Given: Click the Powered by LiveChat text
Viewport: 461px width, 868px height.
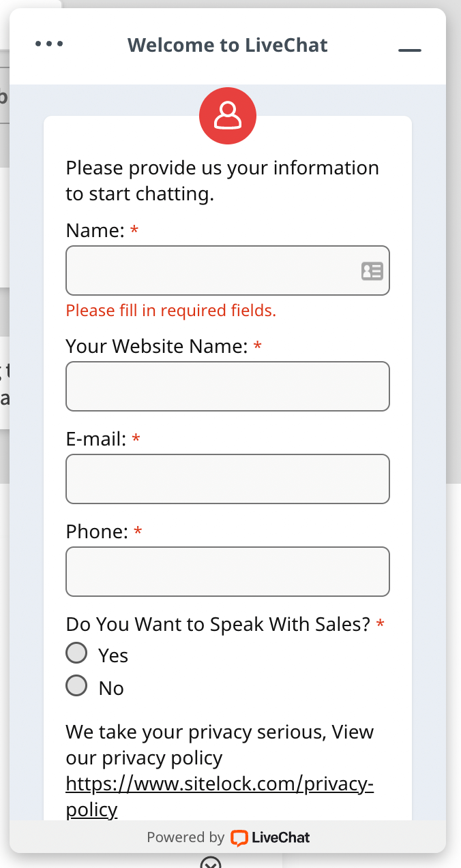Looking at the screenshot, I should [x=228, y=837].
